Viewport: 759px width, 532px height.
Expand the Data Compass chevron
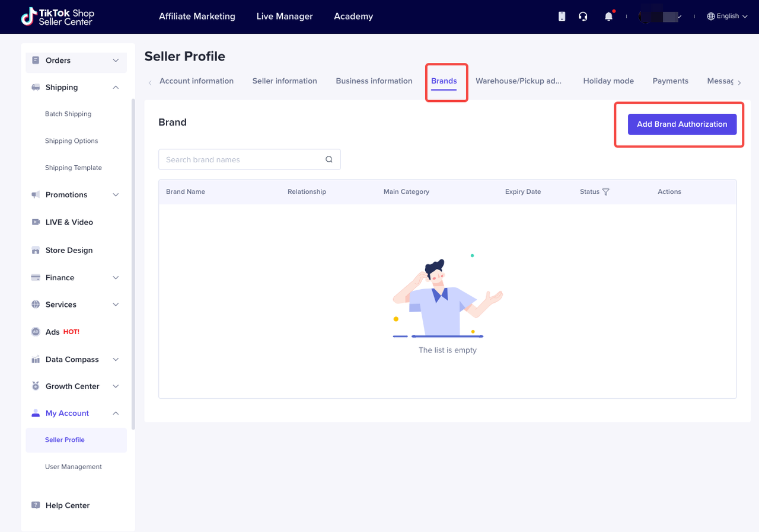[116, 360]
